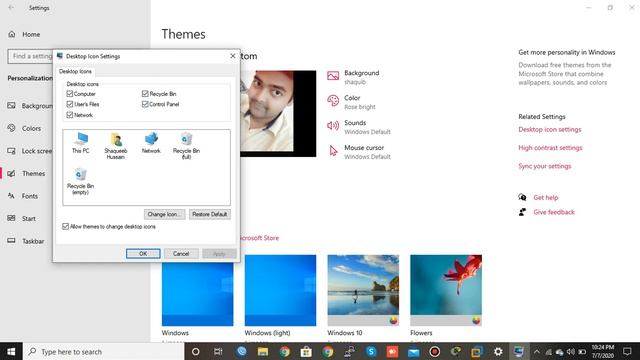This screenshot has height=360, width=640.
Task: Select the Shaqueeb Husaain user icon
Action: coord(116,146)
